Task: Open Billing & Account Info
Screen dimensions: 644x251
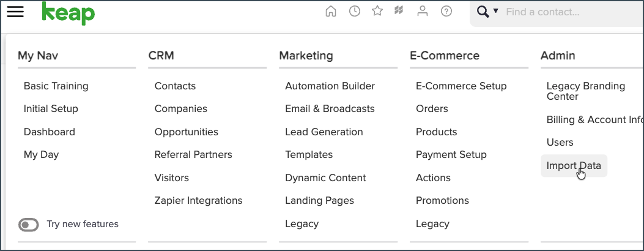Action: [594, 119]
